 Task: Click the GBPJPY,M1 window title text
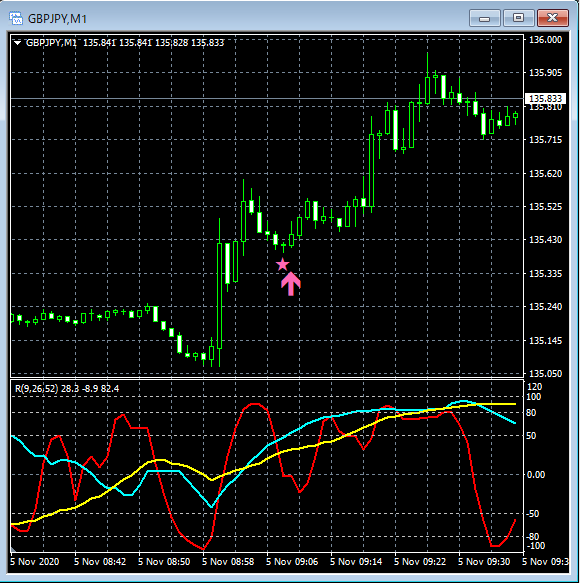point(57,19)
